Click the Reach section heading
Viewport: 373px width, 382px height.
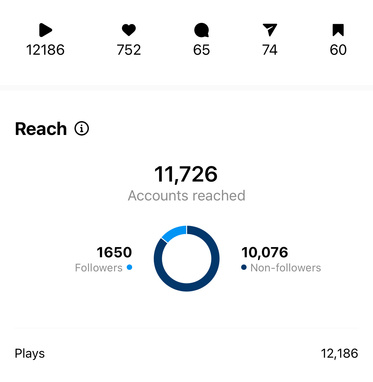point(41,129)
